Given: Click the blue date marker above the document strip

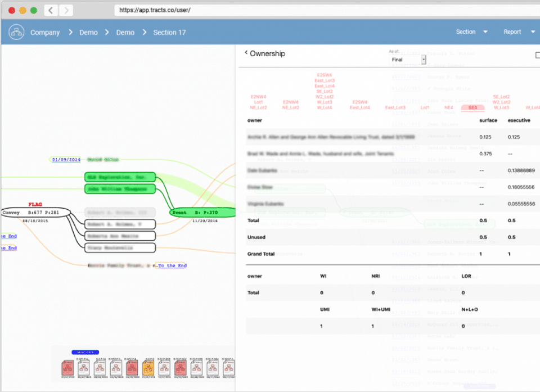Looking at the screenshot, I should [x=85, y=352].
